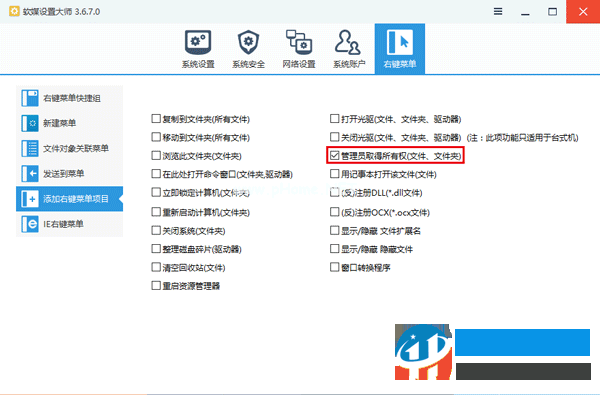Check 整理磁盘碎片(驱动器) option
This screenshot has height=395, width=600.
click(156, 249)
